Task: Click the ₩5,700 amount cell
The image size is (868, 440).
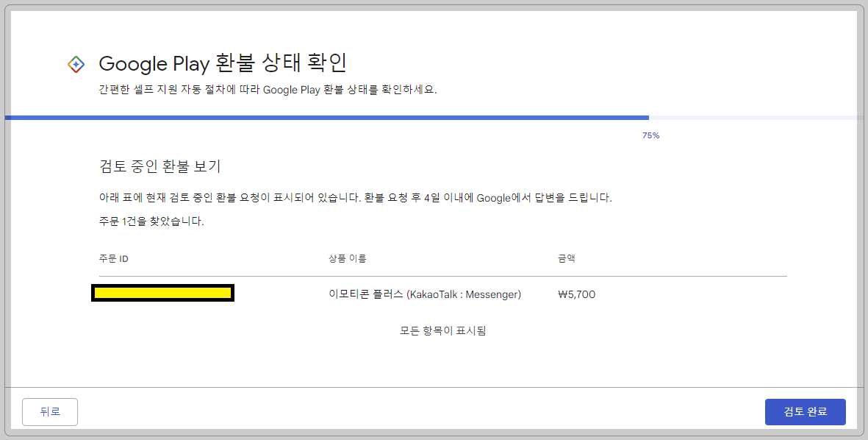Action: (x=576, y=294)
